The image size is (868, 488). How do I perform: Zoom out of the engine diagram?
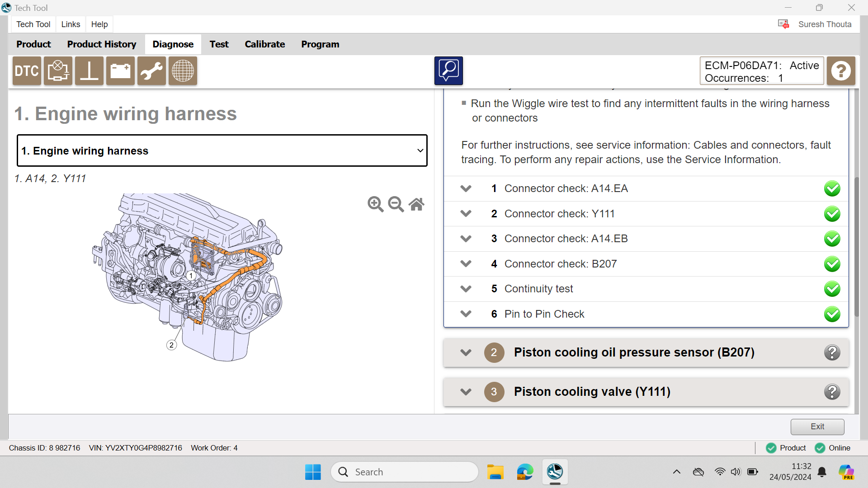coord(396,204)
